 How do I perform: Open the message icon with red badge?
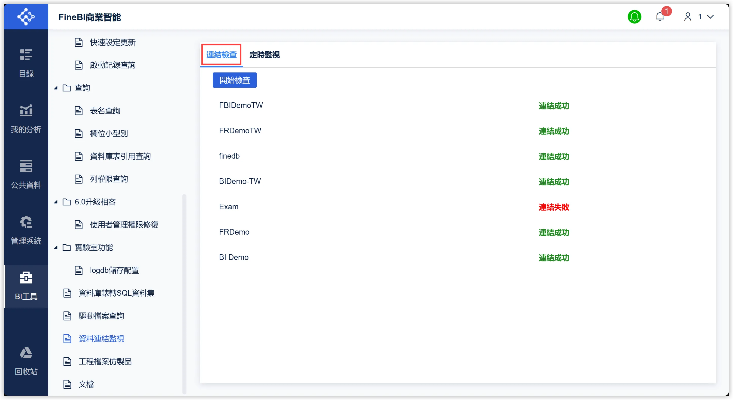coord(661,16)
